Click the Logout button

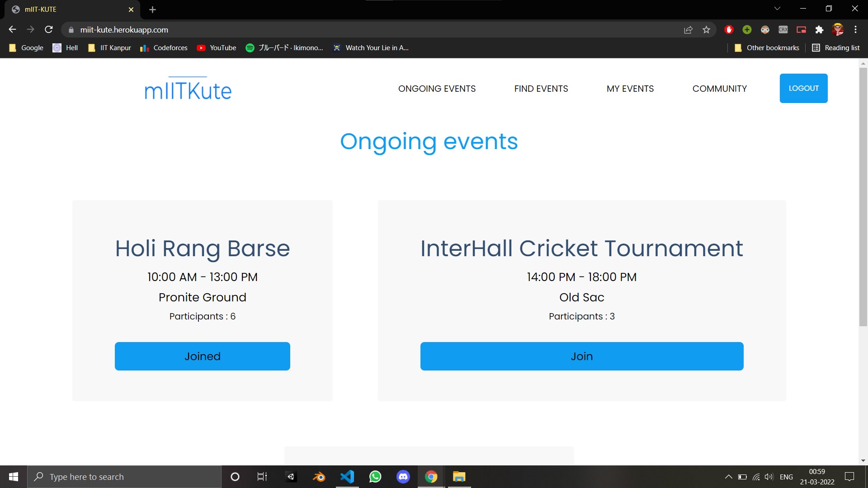click(x=803, y=88)
